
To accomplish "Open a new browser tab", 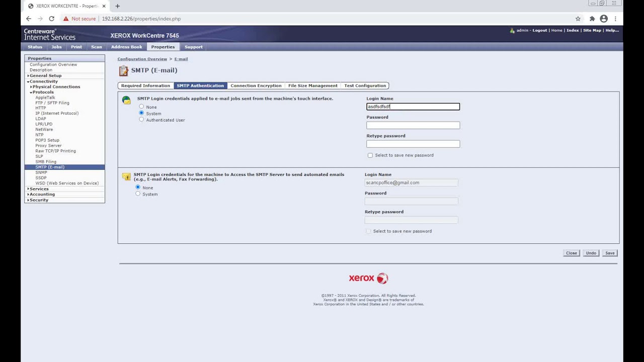I will click(117, 6).
